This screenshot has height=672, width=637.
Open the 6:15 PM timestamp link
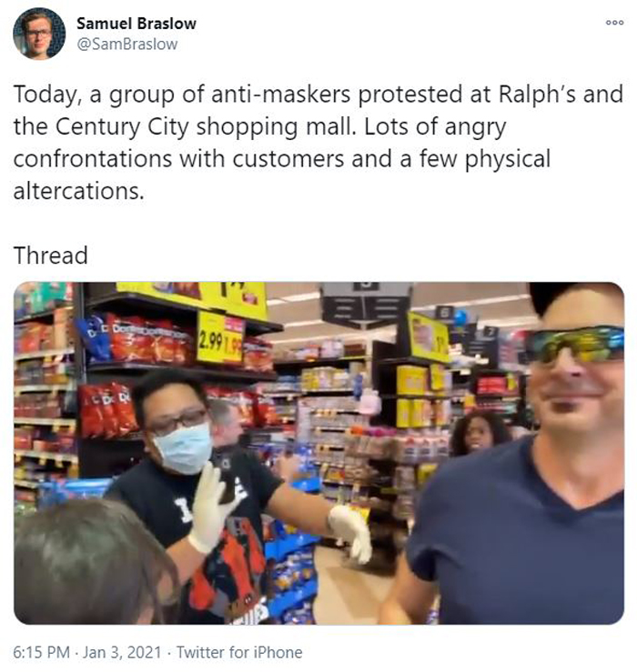42,652
